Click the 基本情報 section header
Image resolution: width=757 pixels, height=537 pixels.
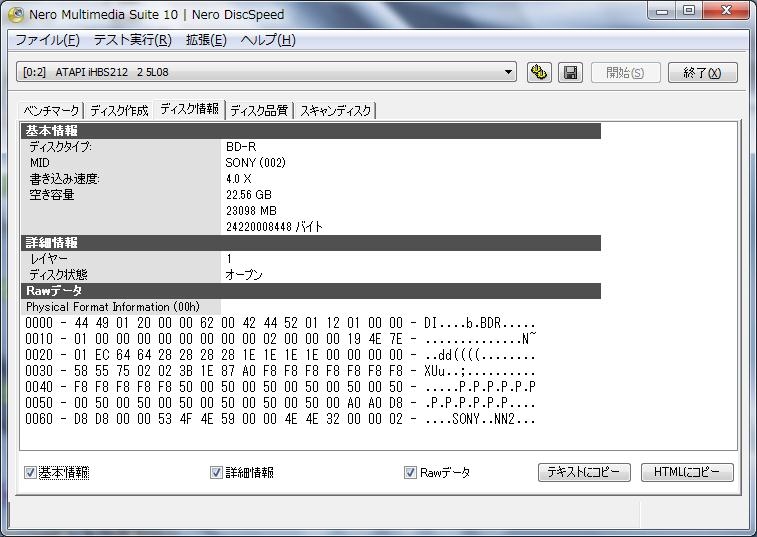311,131
